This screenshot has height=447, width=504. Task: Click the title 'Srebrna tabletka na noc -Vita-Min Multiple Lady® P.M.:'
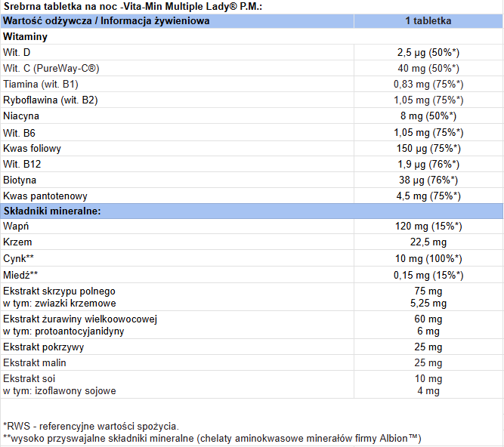point(133,7)
